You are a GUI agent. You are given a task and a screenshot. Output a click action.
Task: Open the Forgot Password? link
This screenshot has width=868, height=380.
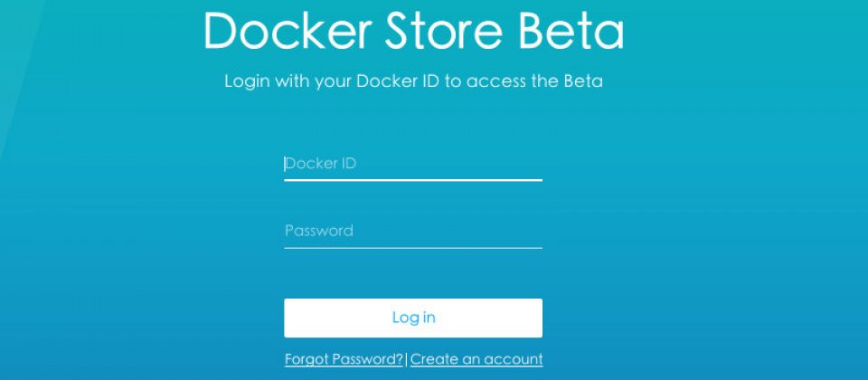[344, 359]
